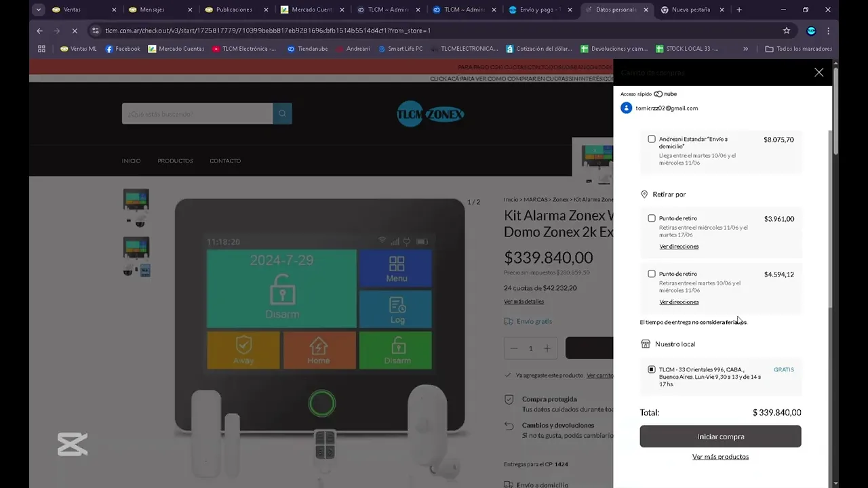Switch to the Mensajes browser tab
Viewport: 868px width, 488px height.
(160, 10)
